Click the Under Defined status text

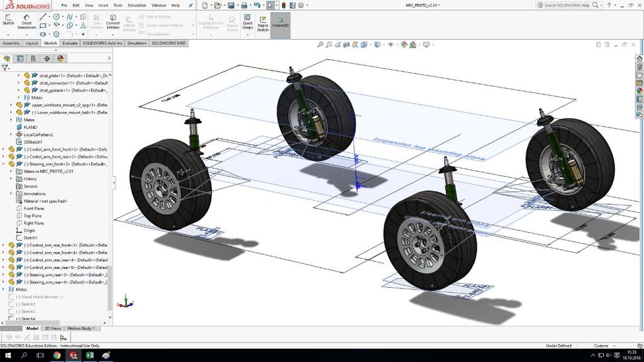click(x=558, y=346)
